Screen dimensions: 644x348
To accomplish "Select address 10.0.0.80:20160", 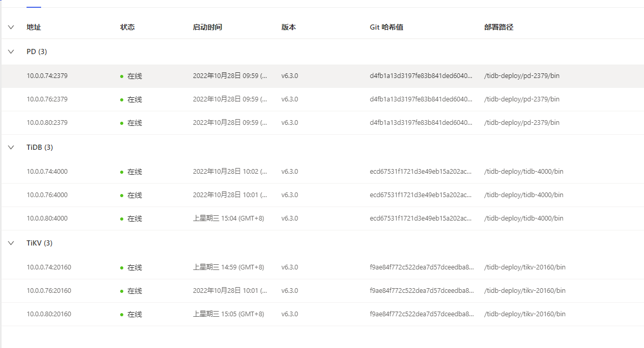I will 49,314.
